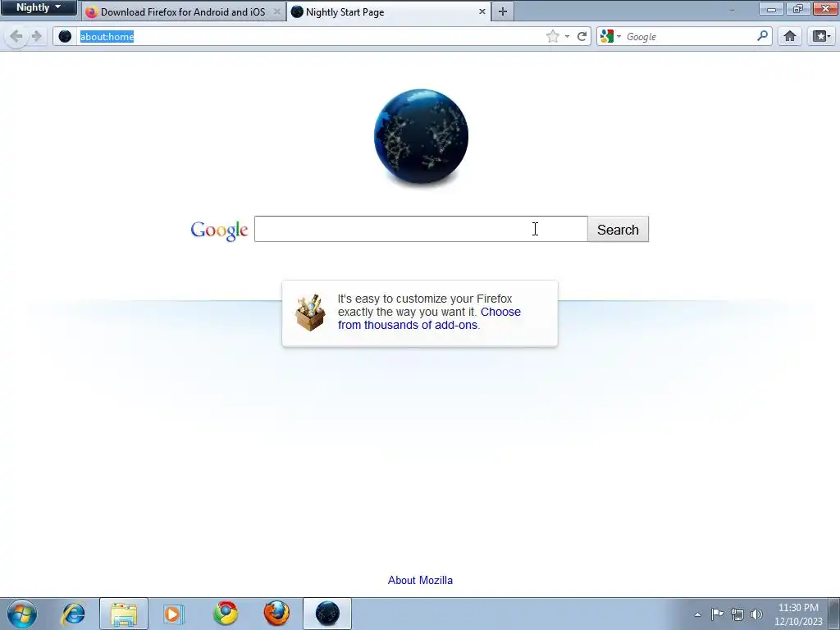Open the tab list dropdown arrow

pos(732,10)
